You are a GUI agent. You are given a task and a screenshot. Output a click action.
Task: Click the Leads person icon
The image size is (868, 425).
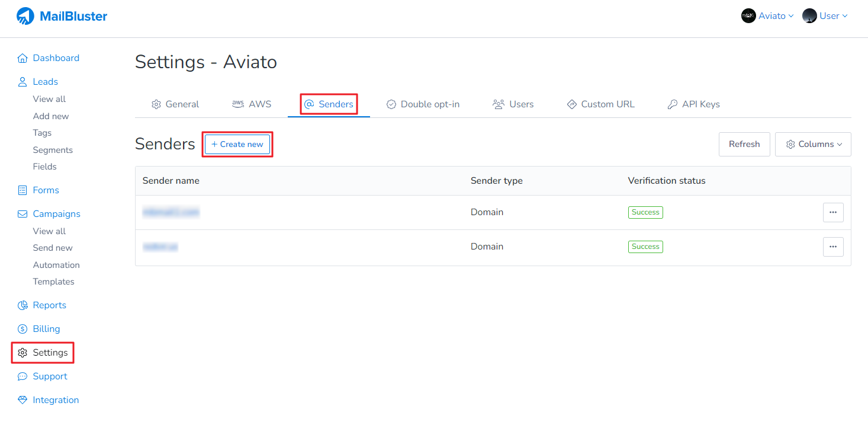[22, 82]
